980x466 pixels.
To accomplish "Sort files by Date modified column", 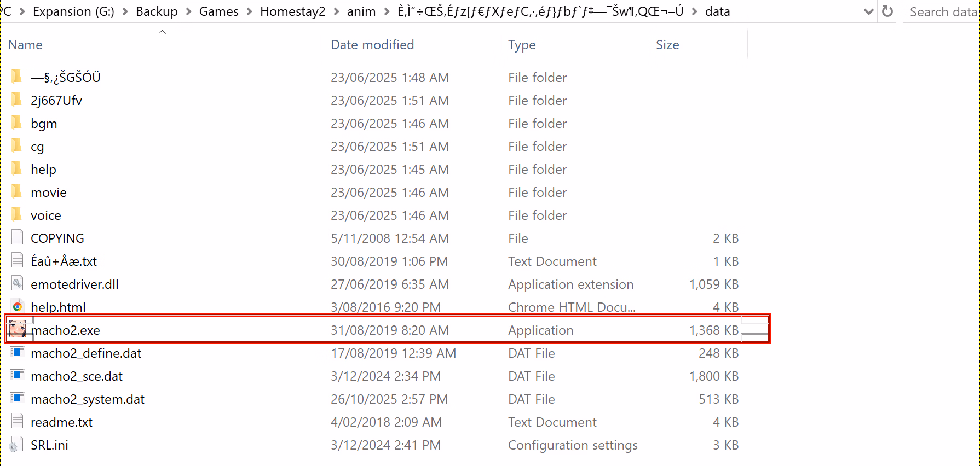I will (x=372, y=45).
